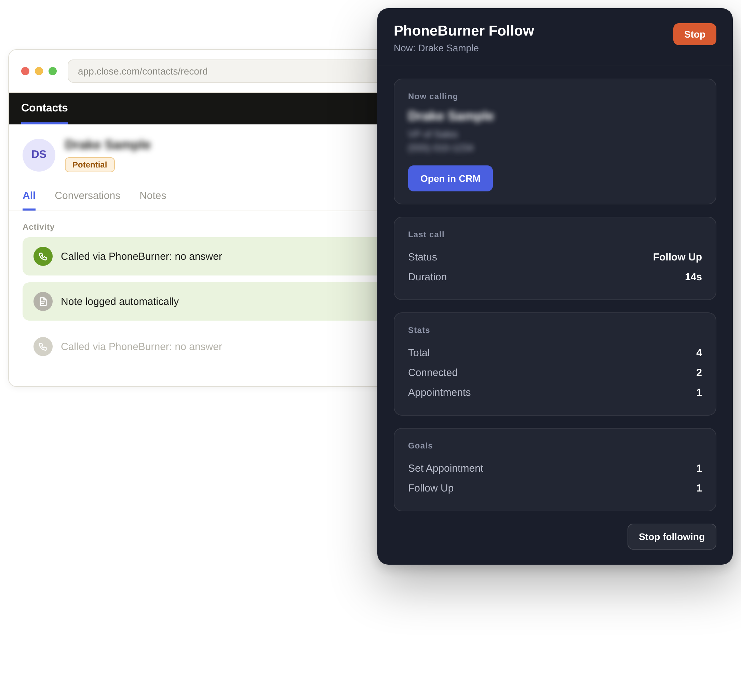Screen dimensions: 741x700
Task: Select the faded "Called via PhoneBurner: no answer" entry
Action: pyautogui.click(x=200, y=347)
